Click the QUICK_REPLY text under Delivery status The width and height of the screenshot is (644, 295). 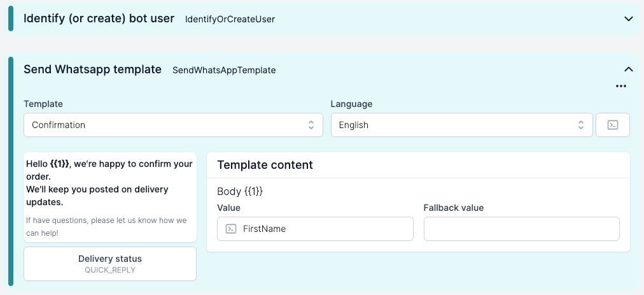(x=110, y=270)
